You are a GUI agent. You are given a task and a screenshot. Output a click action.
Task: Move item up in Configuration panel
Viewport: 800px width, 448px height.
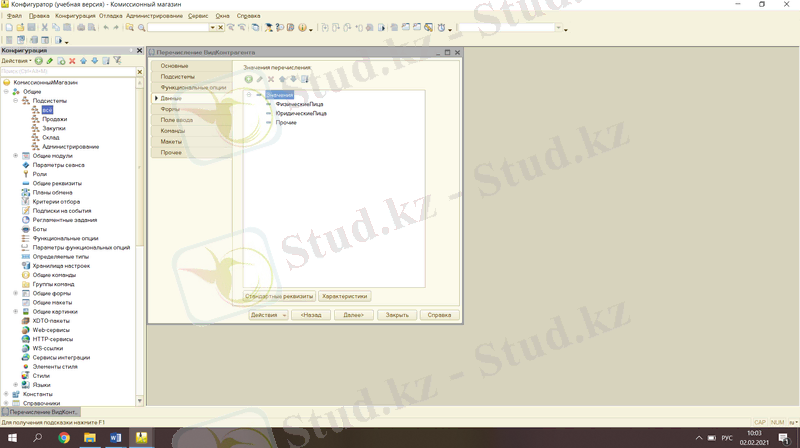pos(83,61)
